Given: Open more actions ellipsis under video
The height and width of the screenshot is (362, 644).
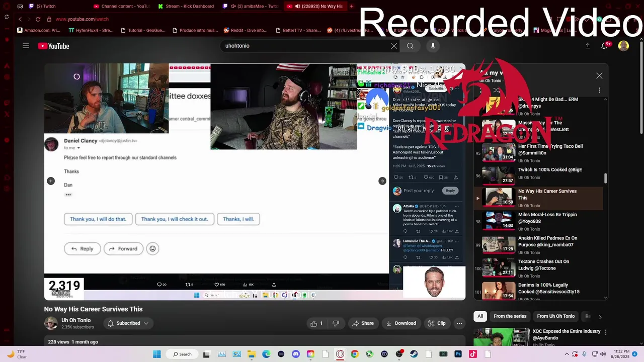Looking at the screenshot, I should [459, 323].
